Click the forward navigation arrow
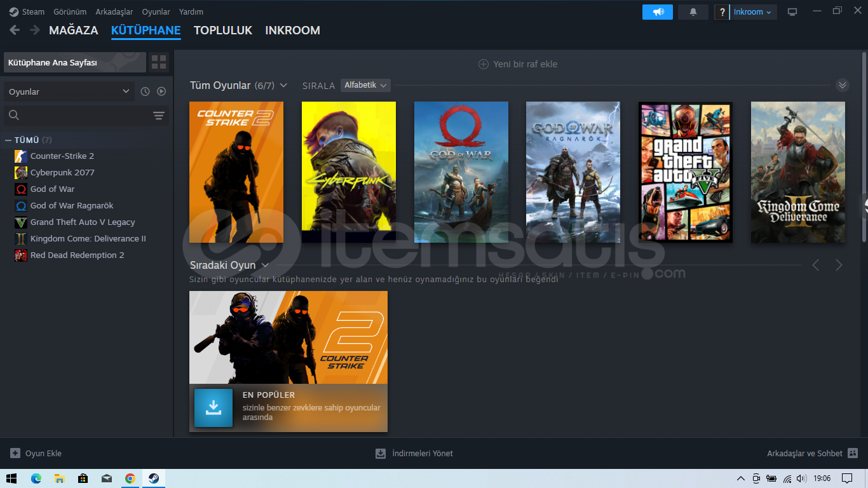The width and height of the screenshot is (868, 488). click(34, 30)
